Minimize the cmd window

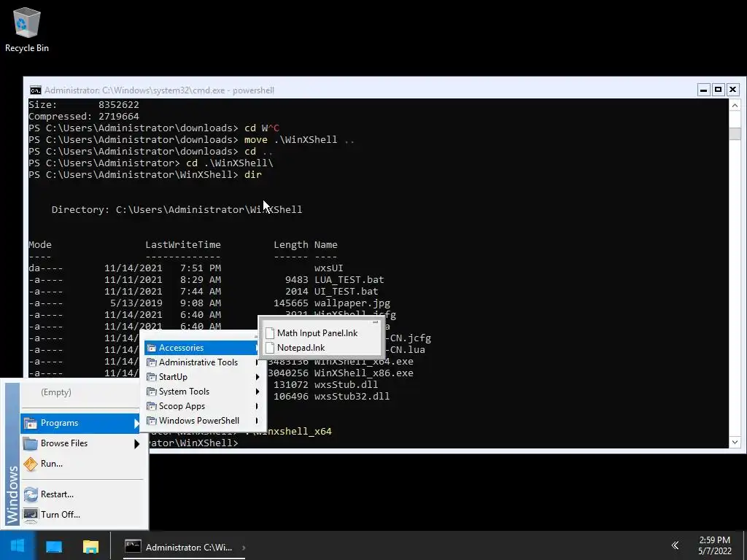(704, 90)
